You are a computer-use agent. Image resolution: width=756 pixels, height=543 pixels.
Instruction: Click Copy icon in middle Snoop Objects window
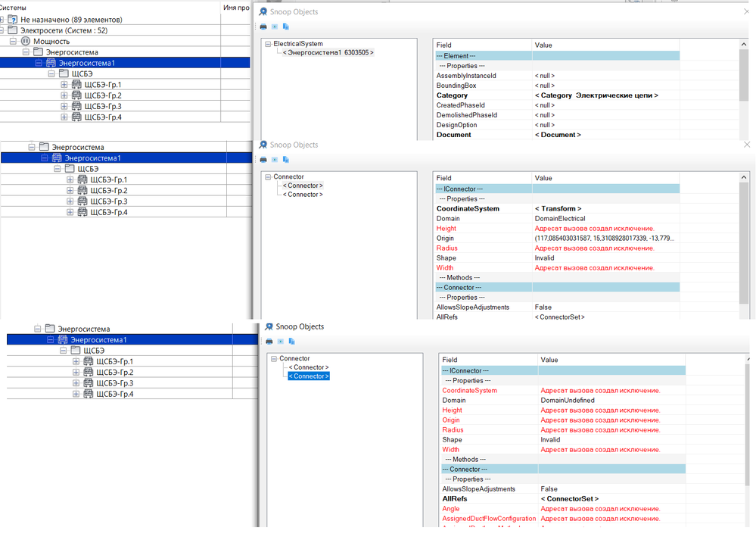[x=285, y=160]
